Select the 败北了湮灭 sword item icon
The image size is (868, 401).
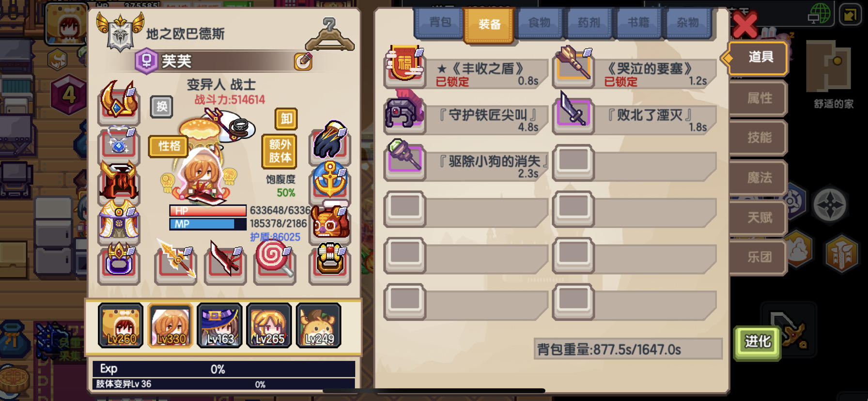click(573, 114)
